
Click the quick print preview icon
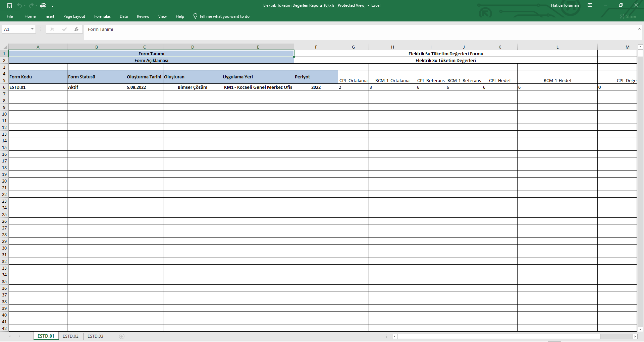click(43, 5)
